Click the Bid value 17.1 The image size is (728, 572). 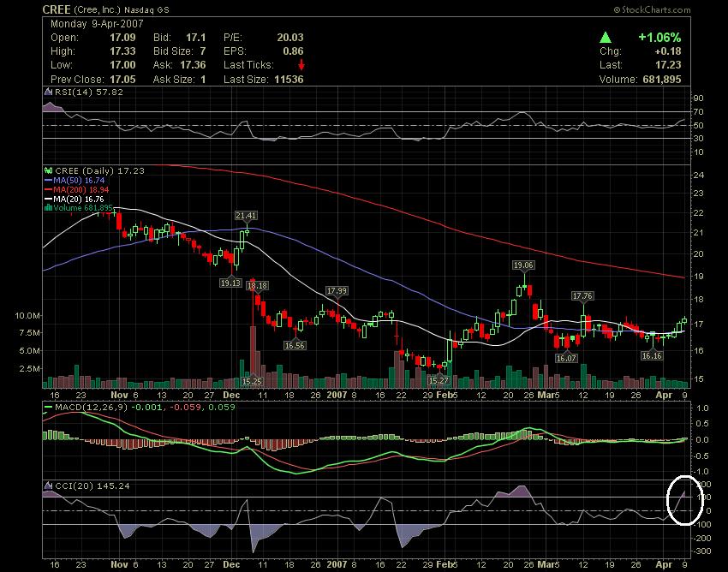[x=196, y=38]
